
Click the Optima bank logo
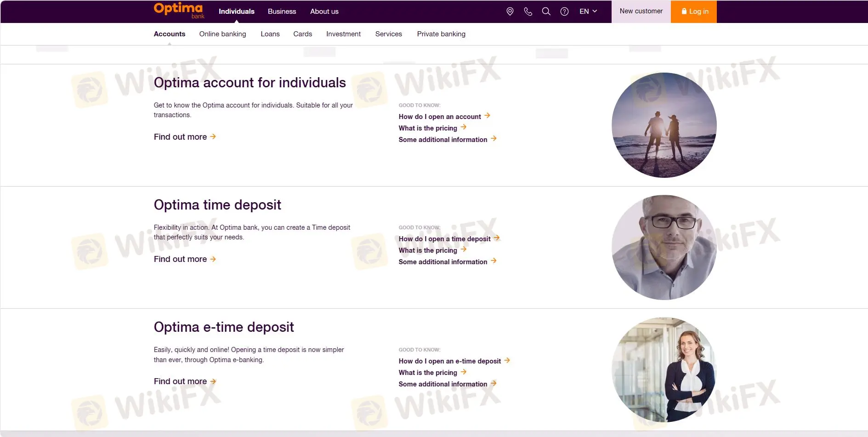click(179, 11)
